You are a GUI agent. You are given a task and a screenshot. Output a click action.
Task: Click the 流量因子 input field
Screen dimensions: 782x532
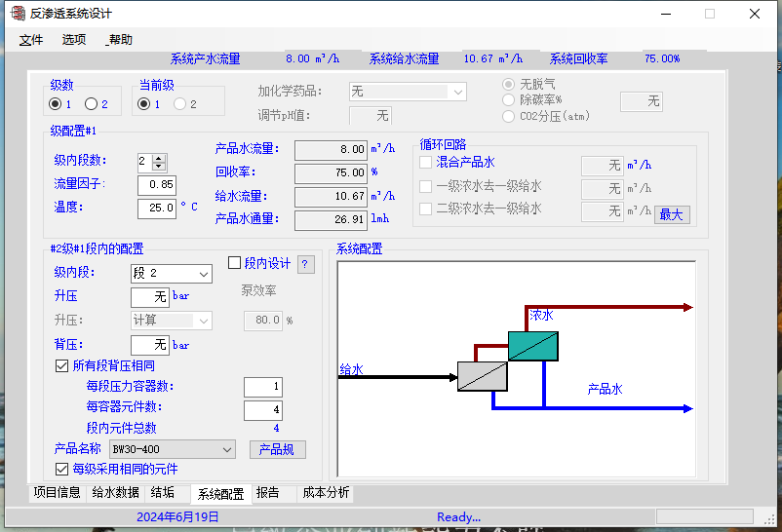[x=156, y=184]
